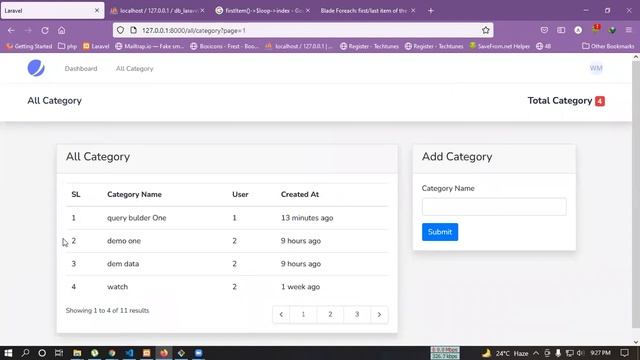Open a new browser tab

coord(431,11)
